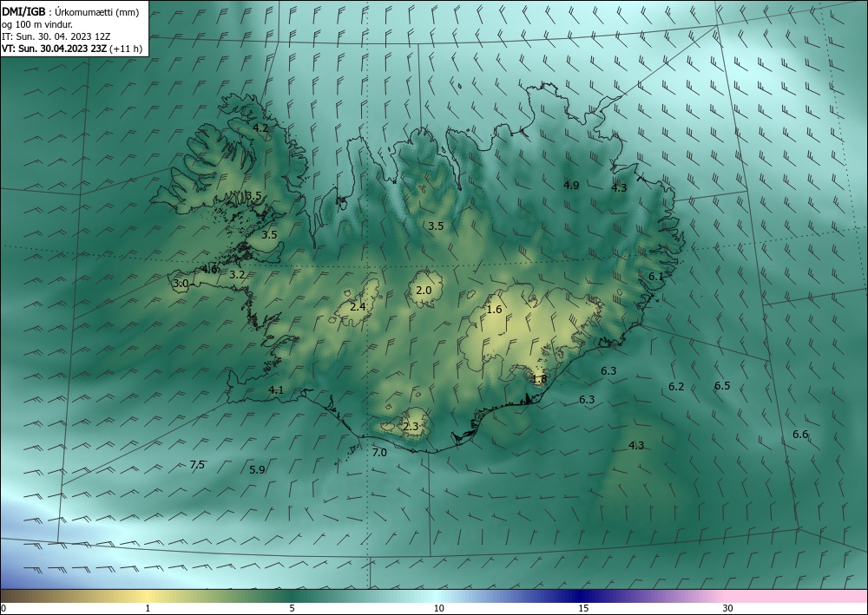Click the 4.9 value on the map
The width and height of the screenshot is (868, 615).
pos(571,185)
